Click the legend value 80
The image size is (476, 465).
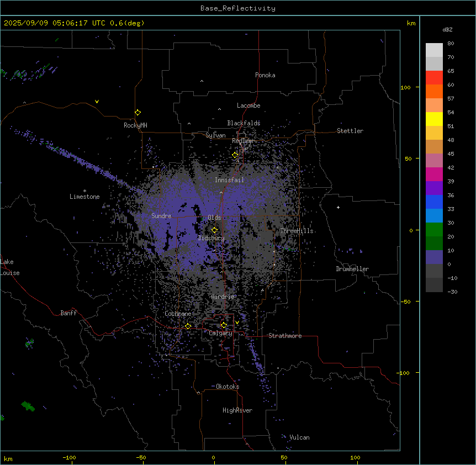coord(451,44)
